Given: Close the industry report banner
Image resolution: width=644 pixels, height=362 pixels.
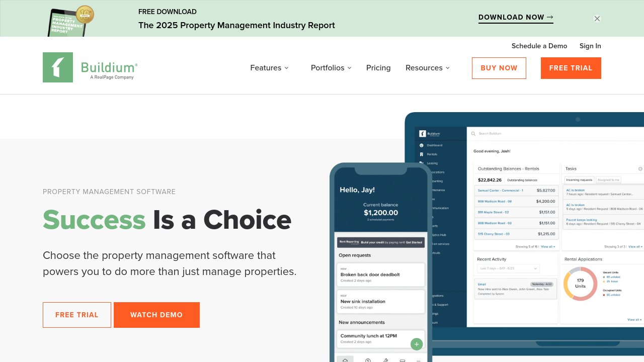Looking at the screenshot, I should click(597, 19).
